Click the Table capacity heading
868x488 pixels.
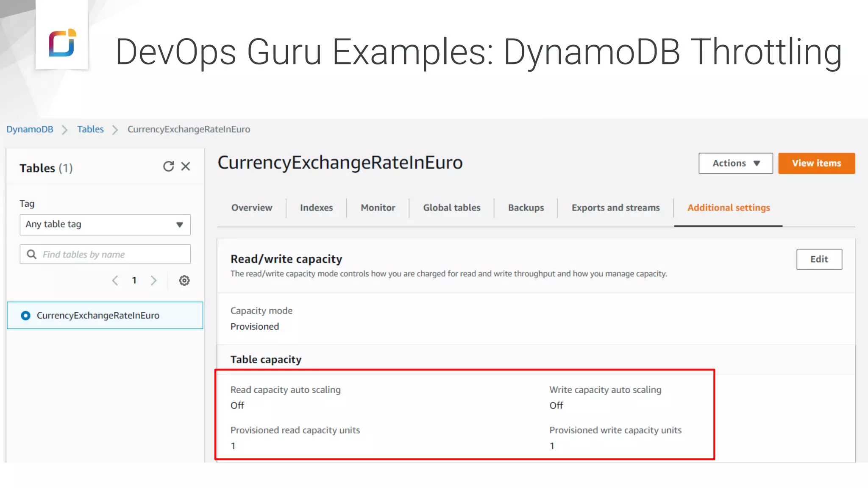point(266,360)
